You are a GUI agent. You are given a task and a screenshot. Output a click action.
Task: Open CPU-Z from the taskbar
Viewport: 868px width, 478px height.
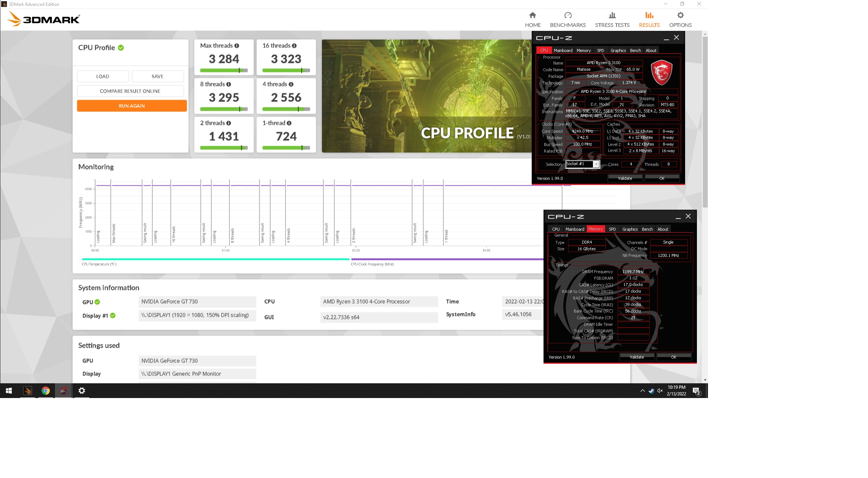pyautogui.click(x=63, y=391)
